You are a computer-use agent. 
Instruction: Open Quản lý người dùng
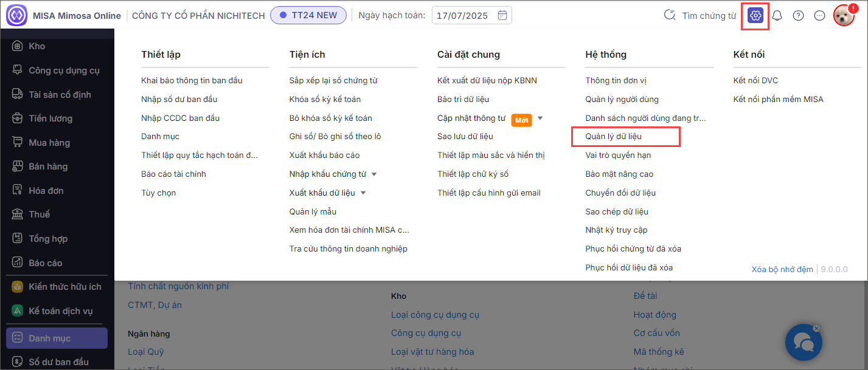(x=622, y=99)
